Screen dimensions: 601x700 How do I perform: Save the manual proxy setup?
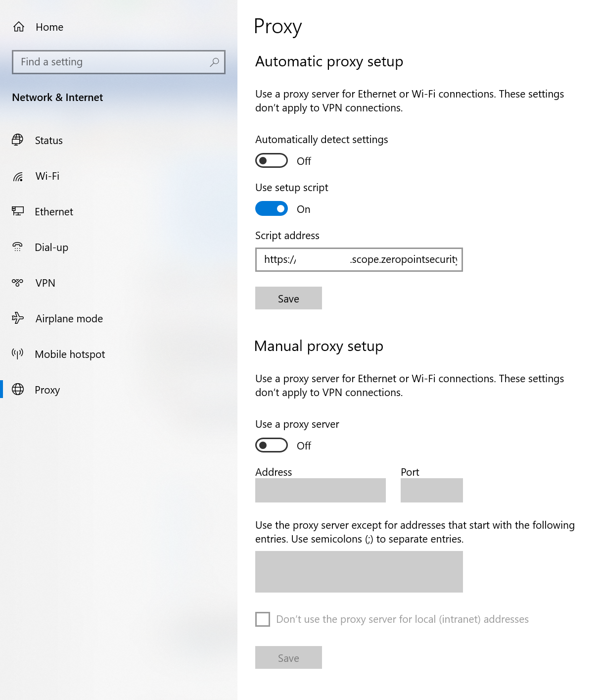click(x=288, y=657)
